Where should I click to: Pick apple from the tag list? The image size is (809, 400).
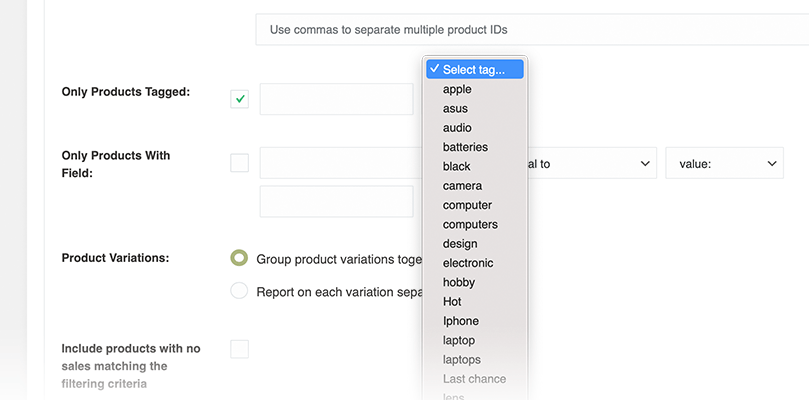tap(457, 89)
